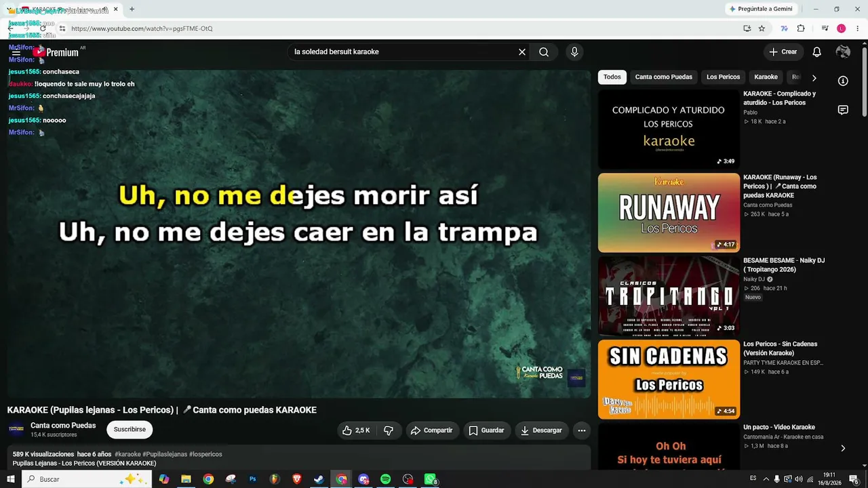The width and height of the screenshot is (868, 488).
Task: Click the Windows taskbar Buscar search box
Action: coord(86,479)
